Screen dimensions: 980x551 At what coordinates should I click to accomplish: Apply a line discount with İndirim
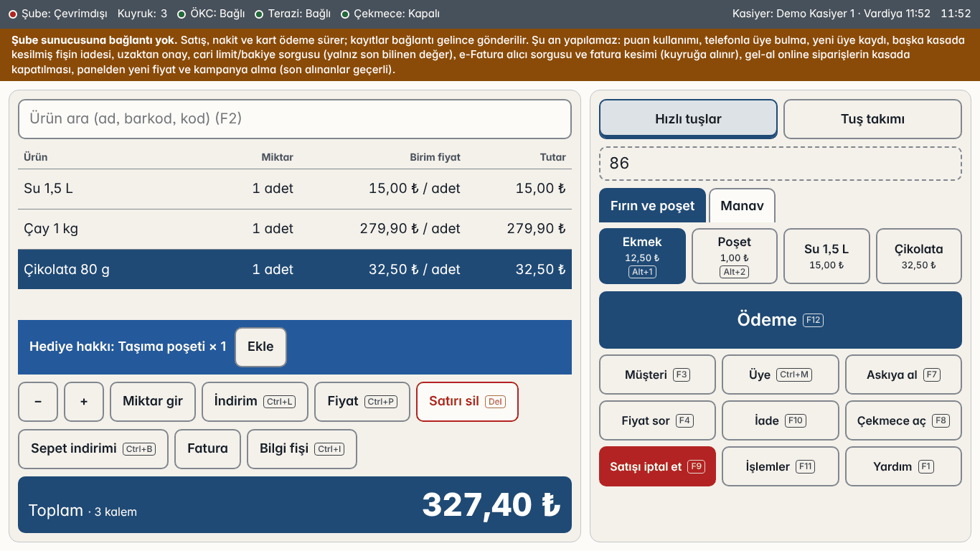pyautogui.click(x=255, y=402)
